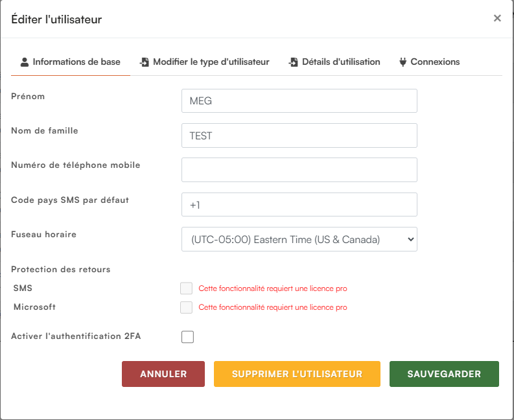Click Supprimer l'utilisateur button
514x420 pixels.
[x=297, y=374]
